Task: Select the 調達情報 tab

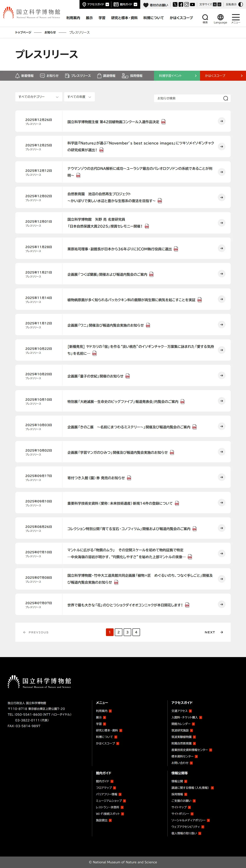Action: pyautogui.click(x=106, y=76)
